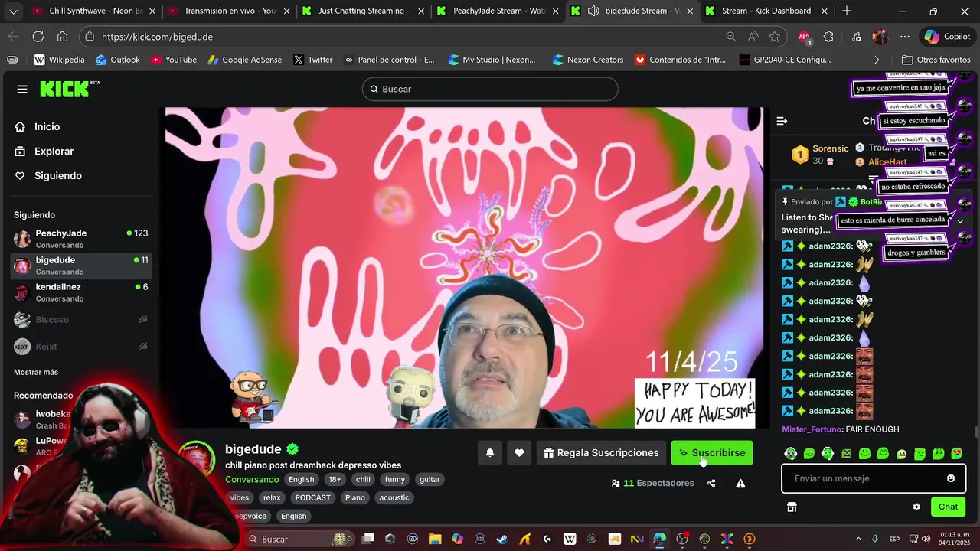980x551 pixels.
Task: Select the guitar tag
Action: (x=430, y=480)
